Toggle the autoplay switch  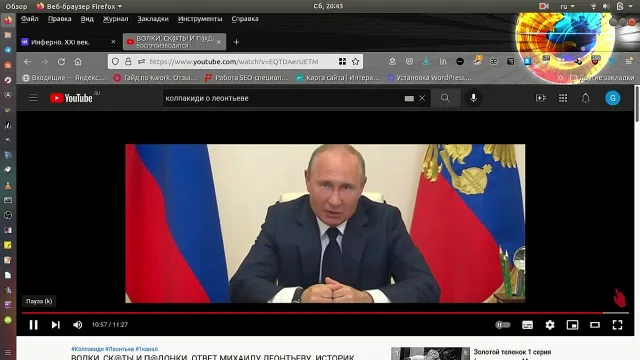(503, 324)
